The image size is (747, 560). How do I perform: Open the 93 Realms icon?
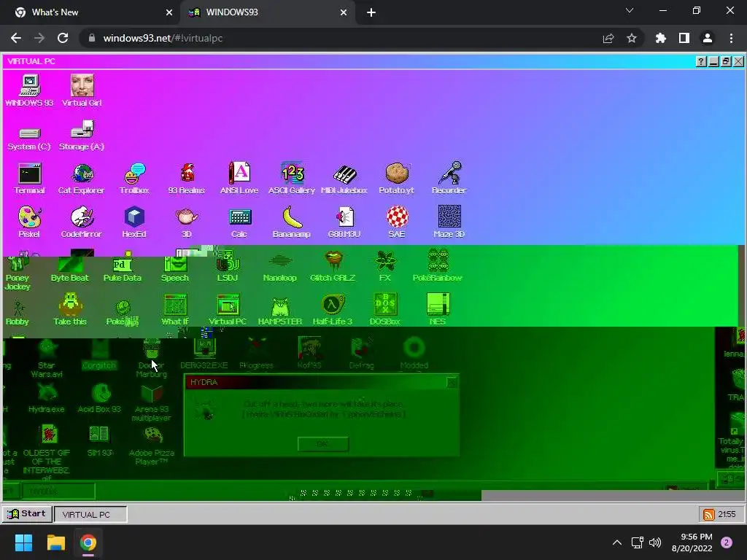pos(187,179)
